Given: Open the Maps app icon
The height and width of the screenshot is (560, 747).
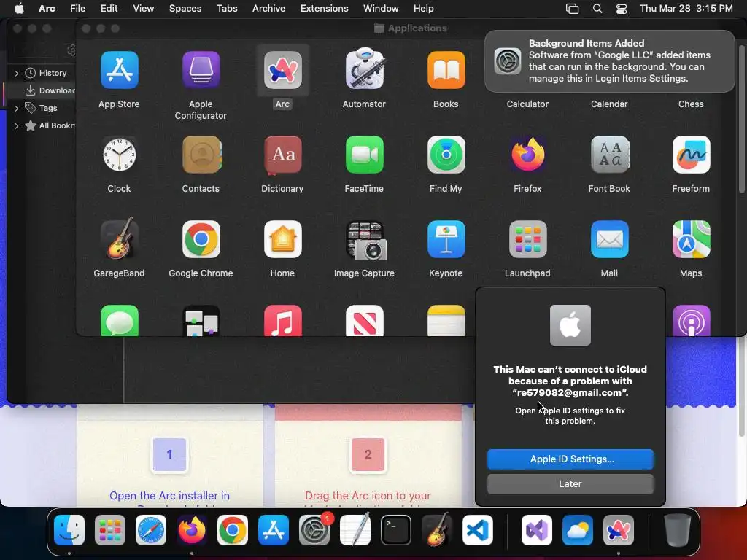Looking at the screenshot, I should (x=692, y=239).
